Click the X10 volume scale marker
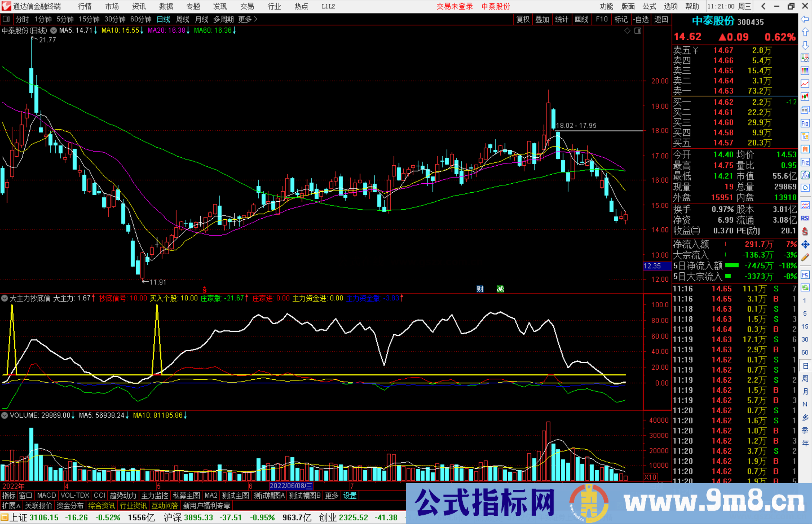This screenshot has width=812, height=524. pyautogui.click(x=650, y=477)
